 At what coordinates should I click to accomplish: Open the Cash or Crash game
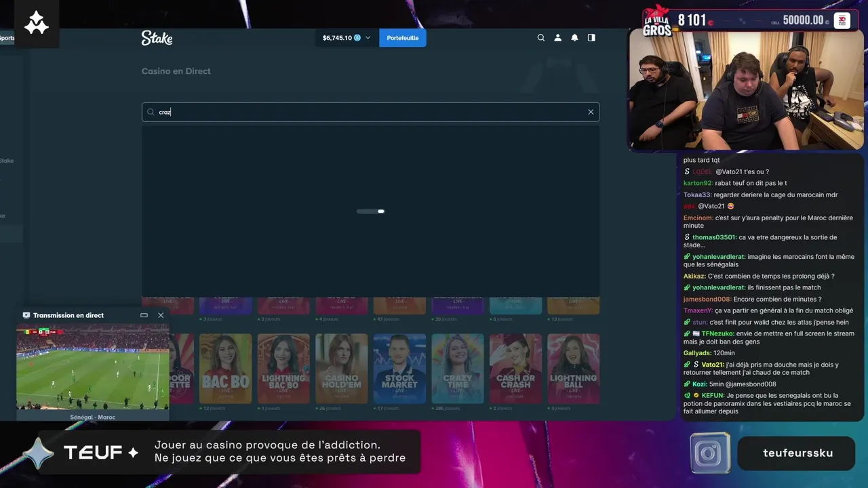click(x=515, y=369)
